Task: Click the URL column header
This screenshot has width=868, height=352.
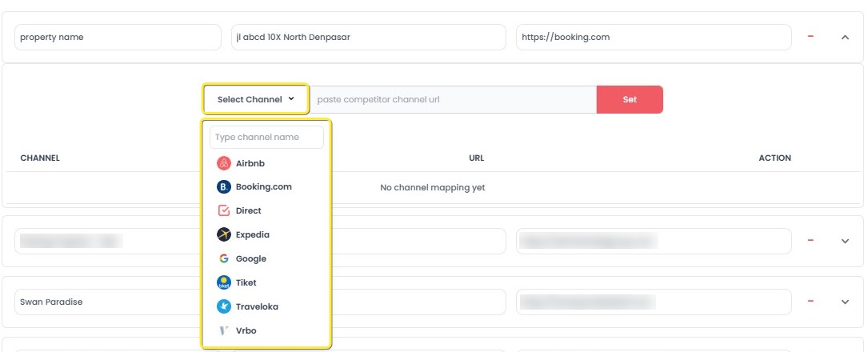Action: pos(477,158)
